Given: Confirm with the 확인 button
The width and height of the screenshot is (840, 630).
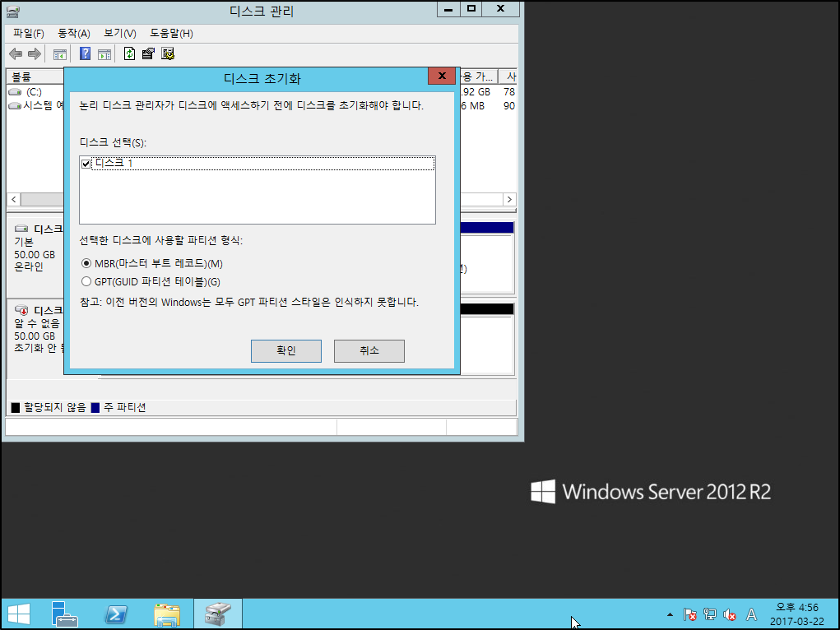Looking at the screenshot, I should 286,351.
